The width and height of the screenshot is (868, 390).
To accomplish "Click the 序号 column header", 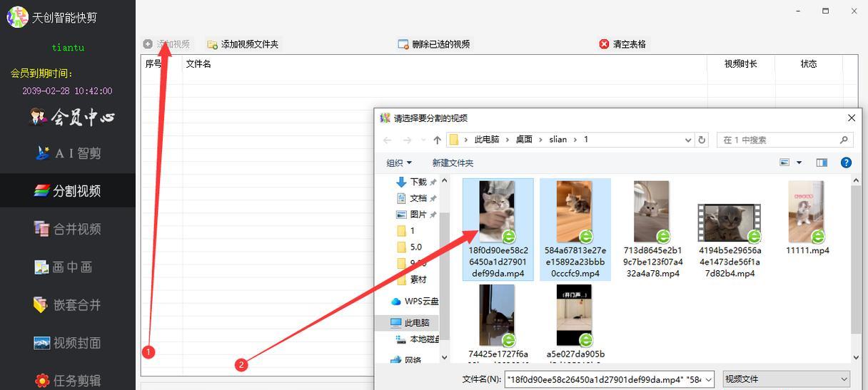I will [153, 64].
